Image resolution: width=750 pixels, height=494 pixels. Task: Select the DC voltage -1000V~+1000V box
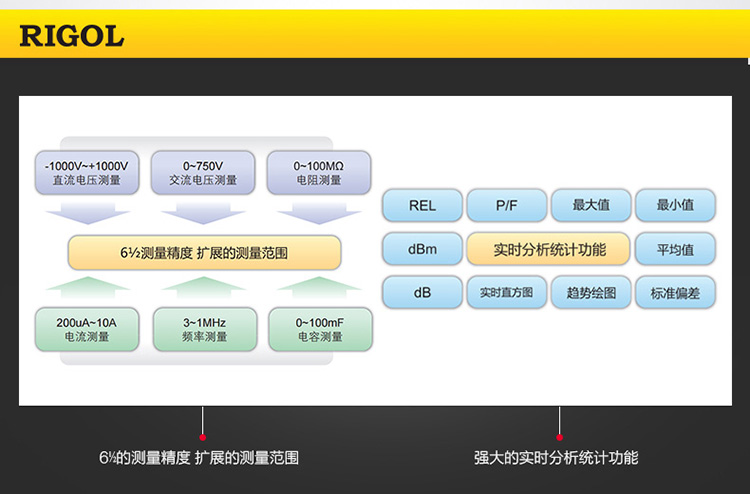click(x=86, y=172)
